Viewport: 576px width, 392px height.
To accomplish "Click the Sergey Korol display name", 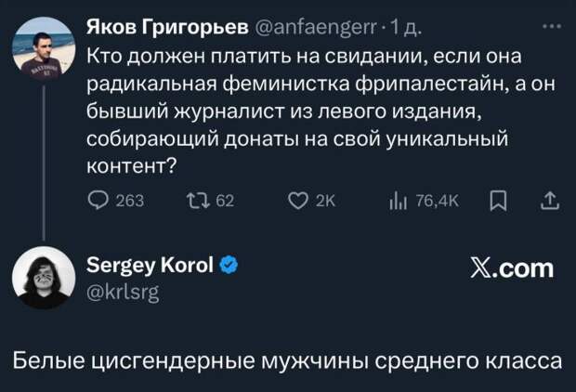I will pos(150,268).
